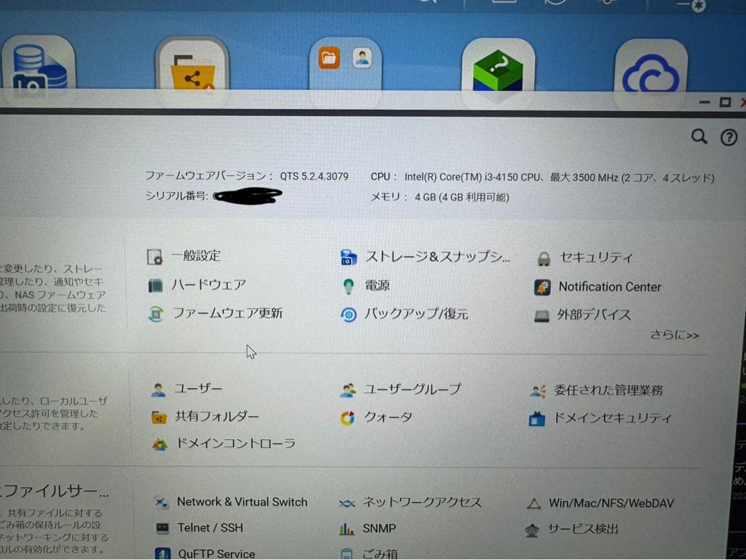Open the green Help Center desktop icon

pos(498,69)
